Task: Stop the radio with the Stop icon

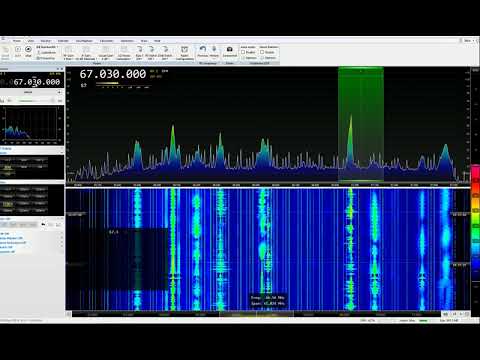Action: tap(28, 51)
